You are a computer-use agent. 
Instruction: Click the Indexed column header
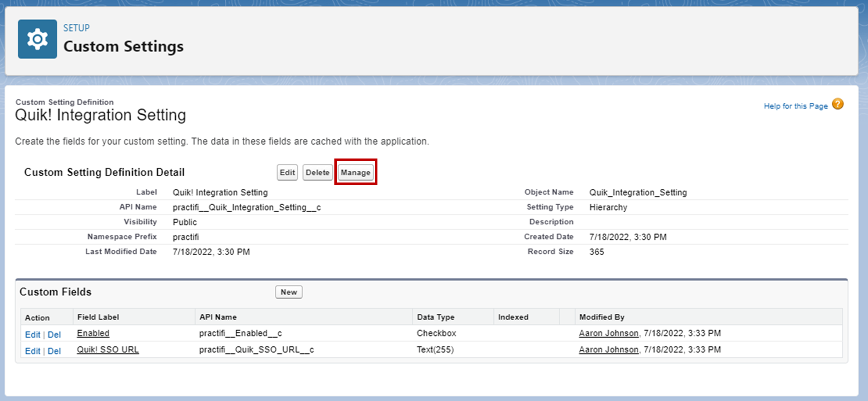(513, 317)
